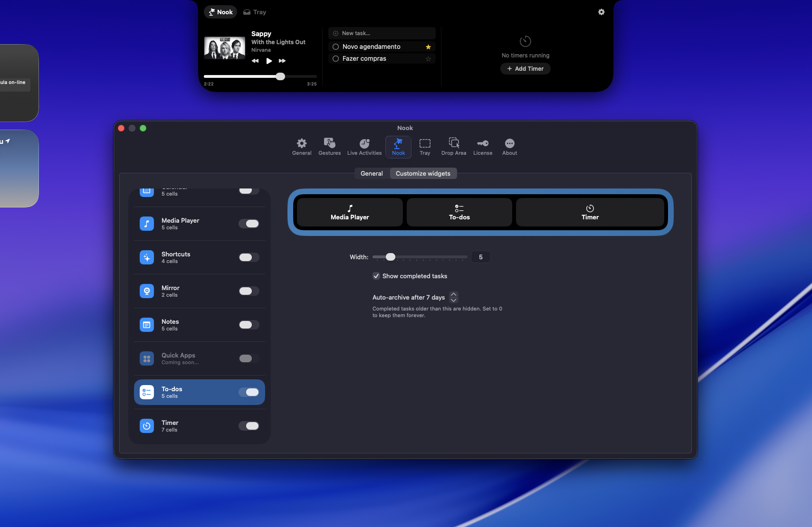This screenshot has height=527, width=812.
Task: Unstar the Novo agendamento task
Action: [x=428, y=47]
